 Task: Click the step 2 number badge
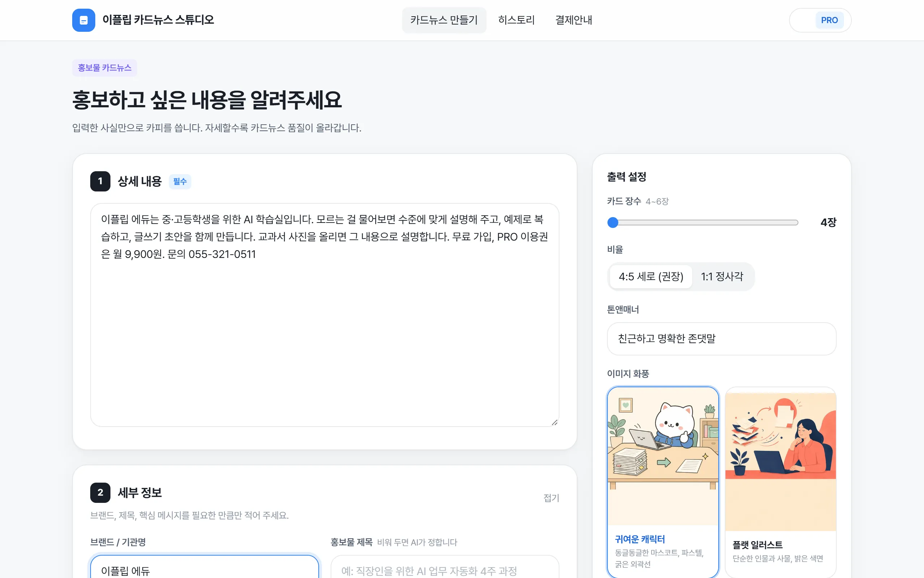pos(100,492)
